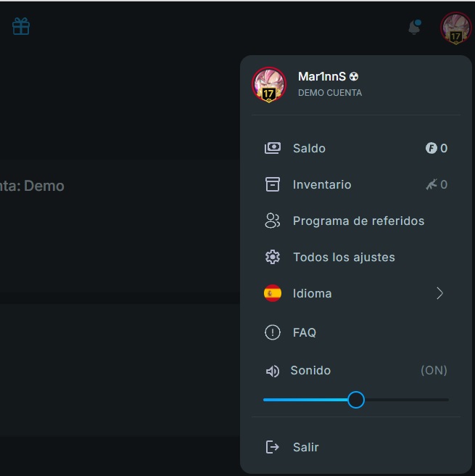
Task: Open the gift box rewards icon
Action: click(x=21, y=26)
